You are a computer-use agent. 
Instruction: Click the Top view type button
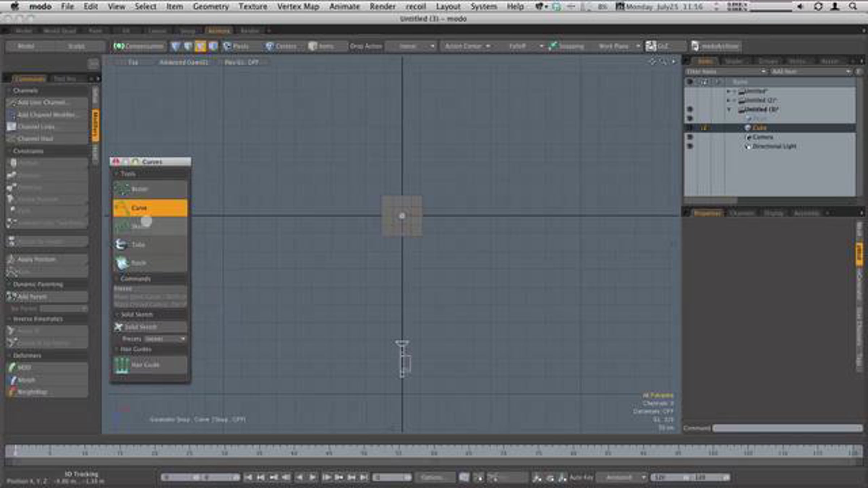(133, 63)
